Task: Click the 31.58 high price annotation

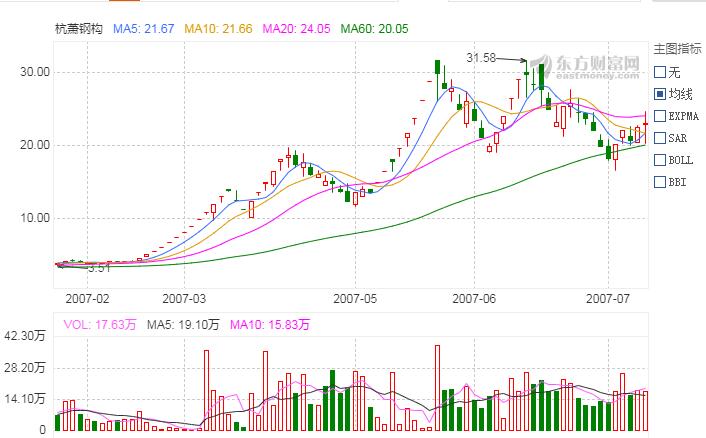Action: [482, 58]
